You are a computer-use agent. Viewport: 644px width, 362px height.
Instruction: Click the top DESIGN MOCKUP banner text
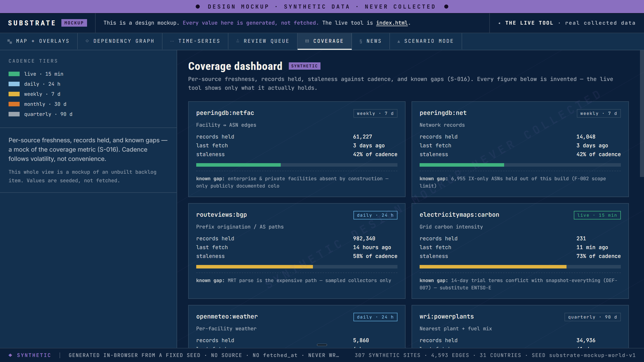[x=322, y=7]
